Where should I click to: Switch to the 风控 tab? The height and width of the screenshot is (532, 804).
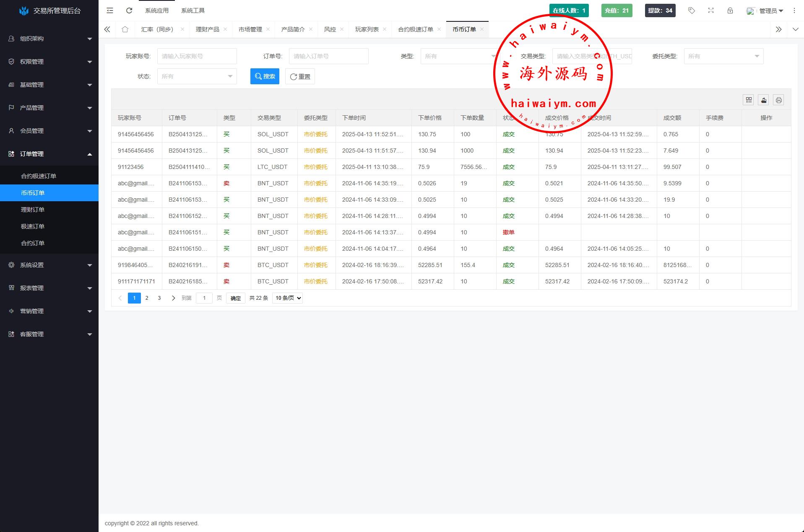(330, 29)
